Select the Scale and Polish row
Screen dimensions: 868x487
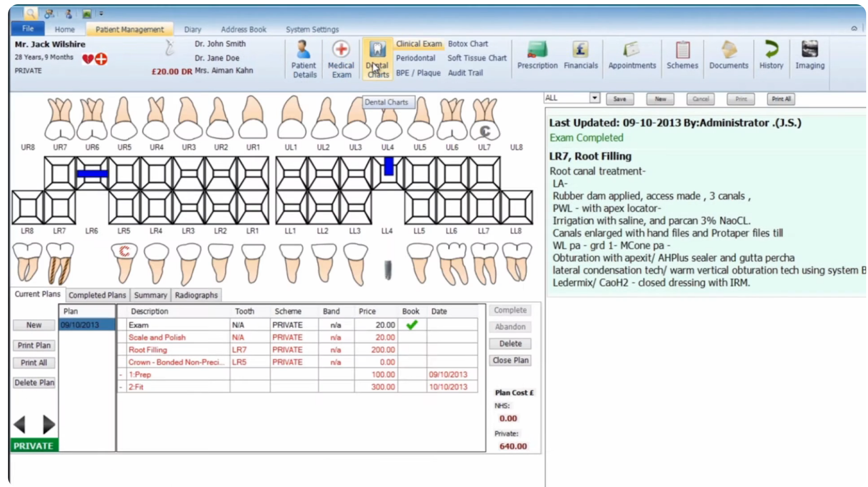pos(298,337)
